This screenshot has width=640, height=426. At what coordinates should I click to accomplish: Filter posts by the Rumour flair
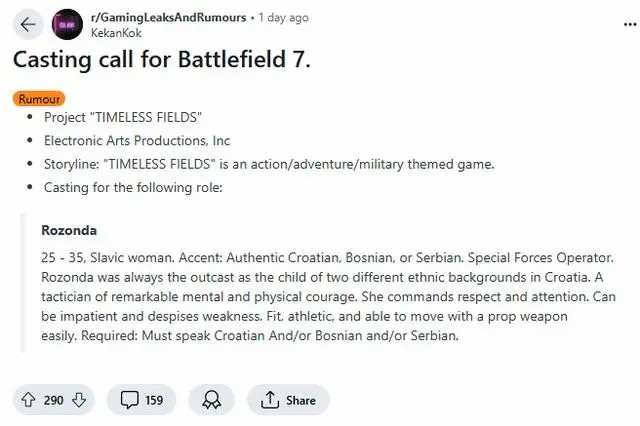coord(40,99)
